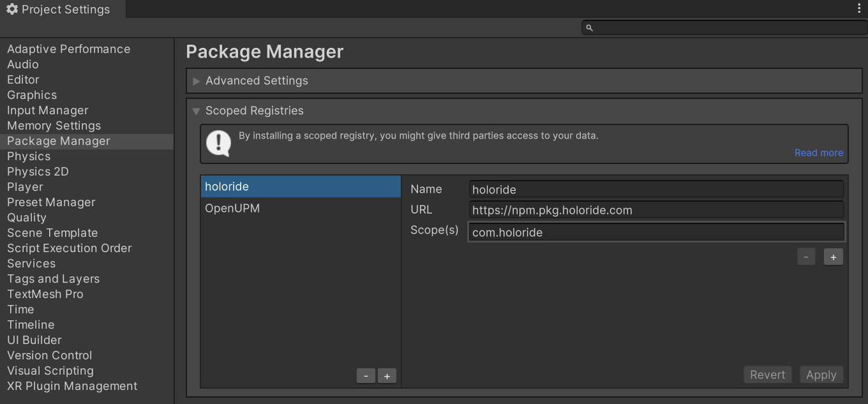Viewport: 868px width, 404px height.
Task: Open the Graphics settings category
Action: 32,95
